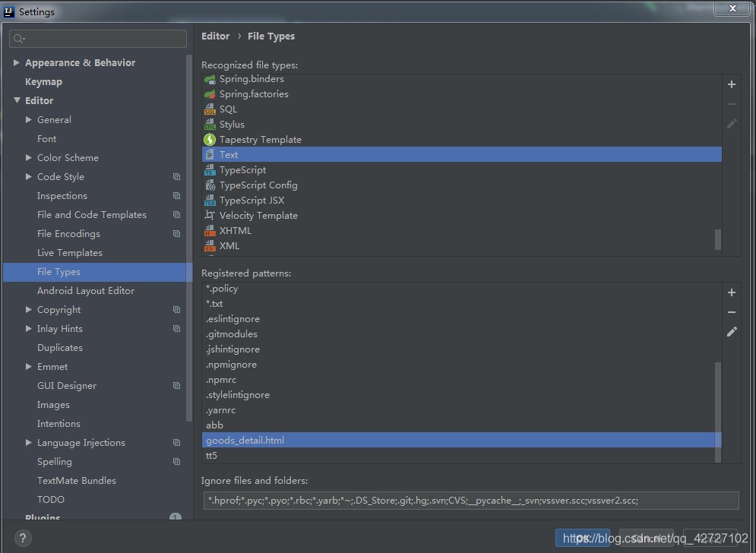Add a new registered pattern
This screenshot has height=553, width=756.
click(x=732, y=292)
